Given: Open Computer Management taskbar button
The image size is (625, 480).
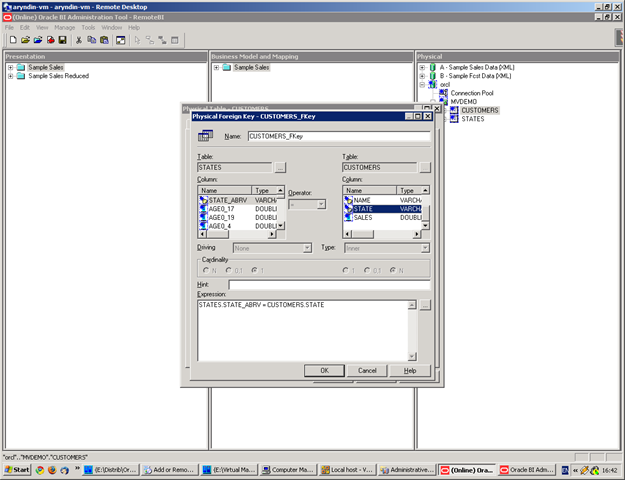Looking at the screenshot, I should 289,470.
